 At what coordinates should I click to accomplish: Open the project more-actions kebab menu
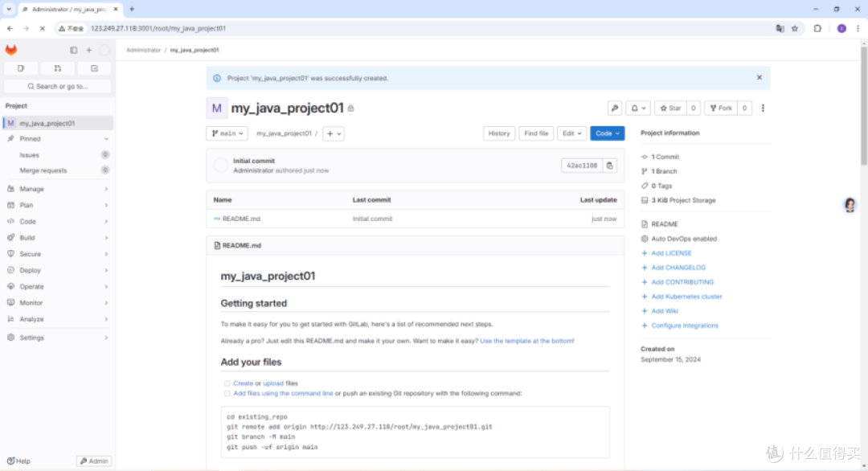pos(763,109)
